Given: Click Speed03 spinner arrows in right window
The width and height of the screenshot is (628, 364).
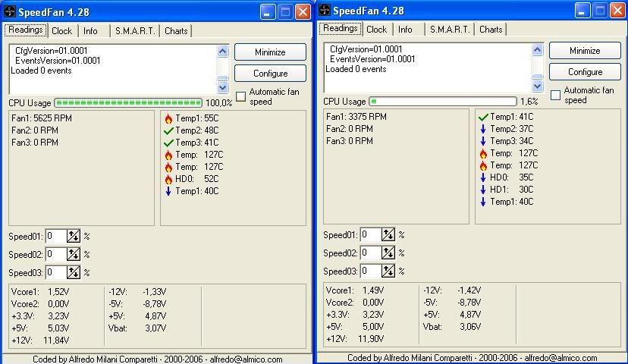Looking at the screenshot, I should pyautogui.click(x=388, y=271).
